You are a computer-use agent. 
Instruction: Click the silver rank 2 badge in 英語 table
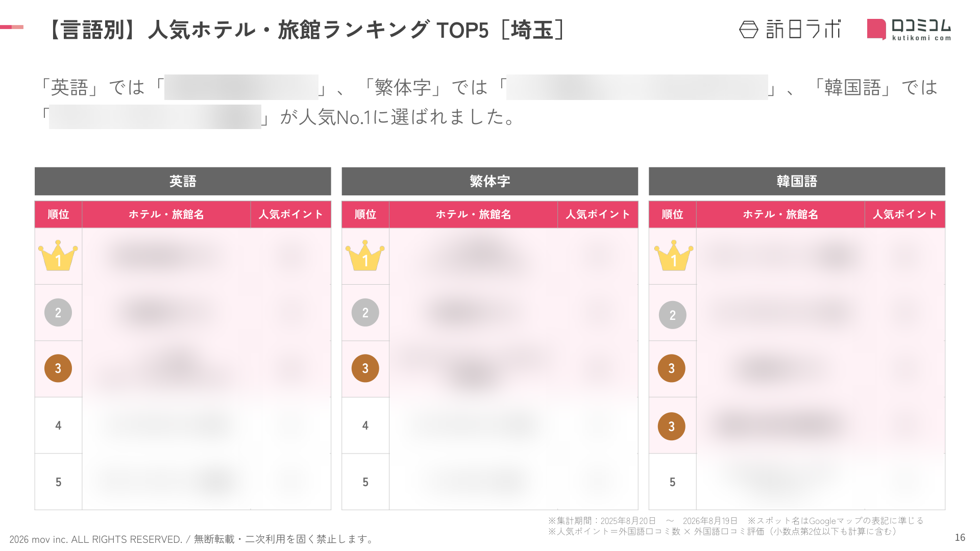coord(58,312)
